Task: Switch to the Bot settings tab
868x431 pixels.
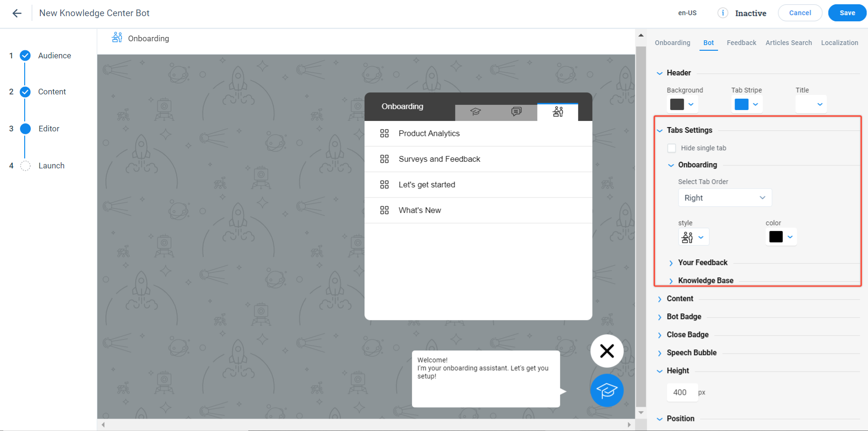Action: click(x=709, y=43)
